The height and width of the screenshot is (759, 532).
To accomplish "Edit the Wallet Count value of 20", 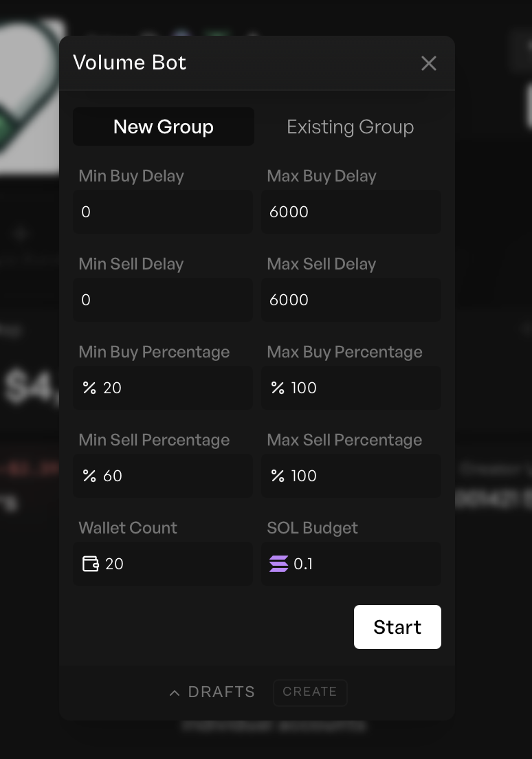I will (x=163, y=564).
